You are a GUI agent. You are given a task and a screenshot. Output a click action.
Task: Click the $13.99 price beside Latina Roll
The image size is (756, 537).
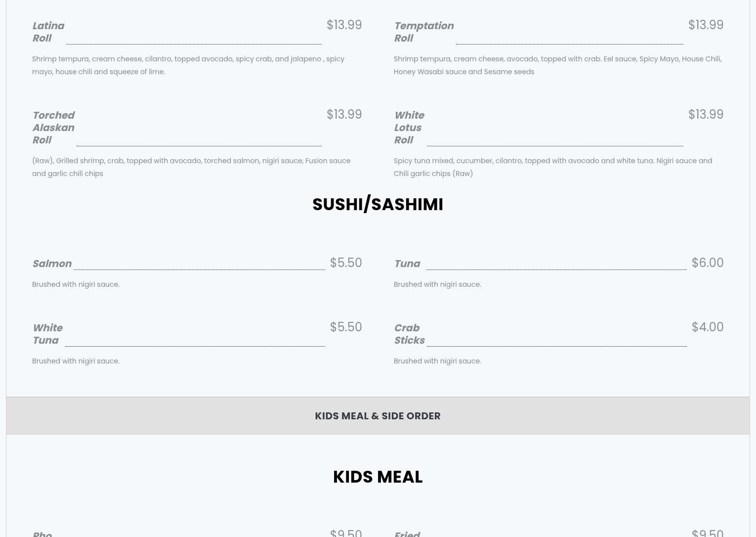point(344,25)
